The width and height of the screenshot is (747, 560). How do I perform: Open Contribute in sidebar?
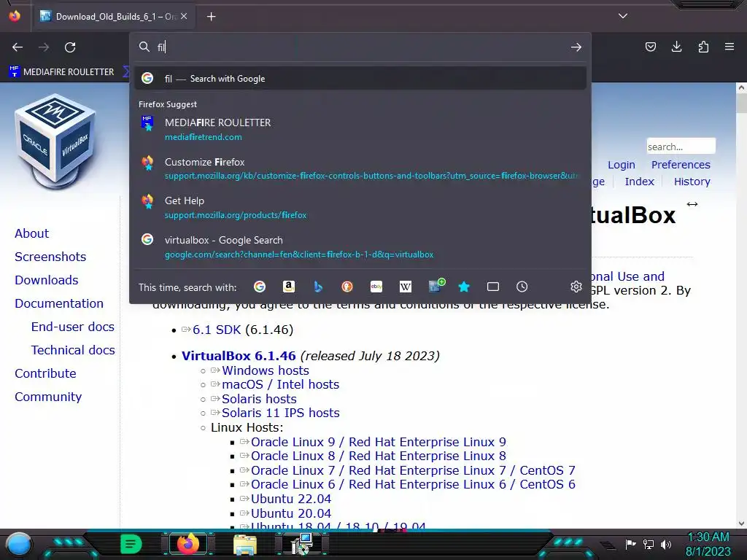pyautogui.click(x=45, y=373)
